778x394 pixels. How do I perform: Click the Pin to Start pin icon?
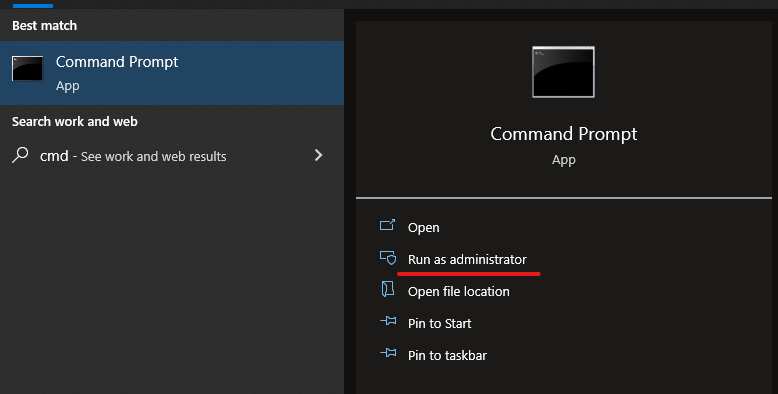pyautogui.click(x=388, y=321)
